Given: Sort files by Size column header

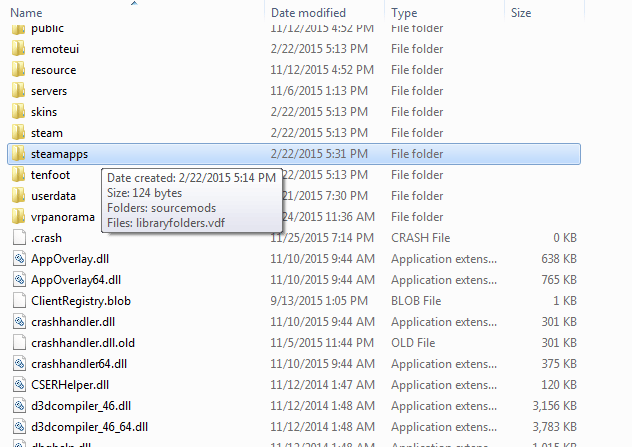Looking at the screenshot, I should (x=521, y=13).
